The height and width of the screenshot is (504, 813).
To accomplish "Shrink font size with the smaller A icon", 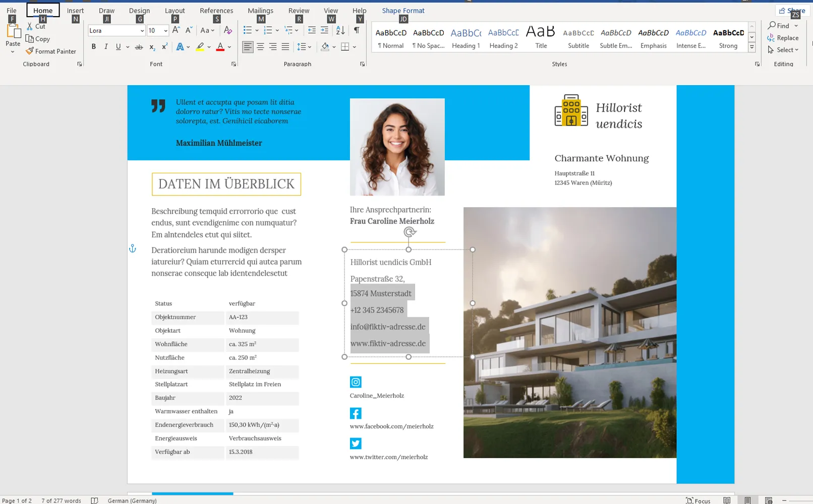I will (189, 30).
